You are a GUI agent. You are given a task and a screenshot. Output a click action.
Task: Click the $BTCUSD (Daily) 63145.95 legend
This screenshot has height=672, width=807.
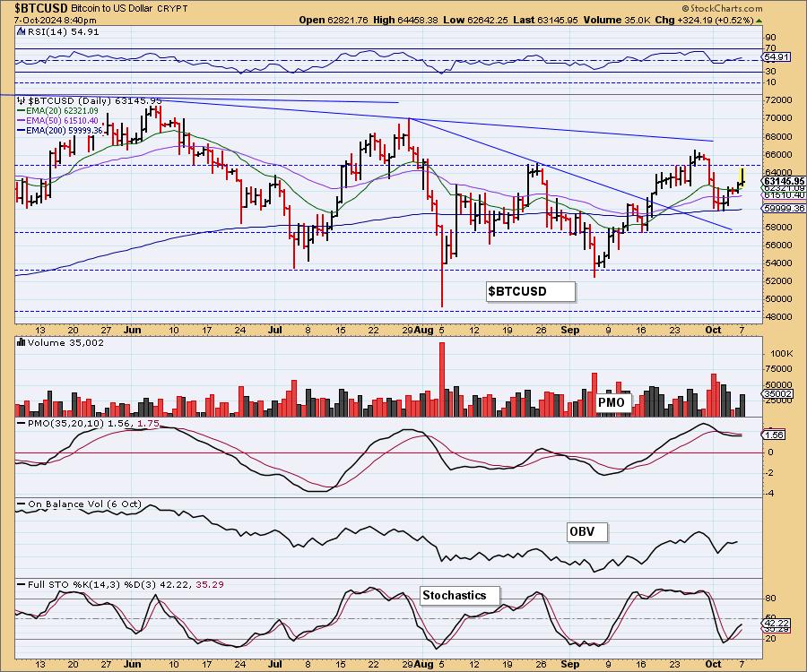[95, 100]
